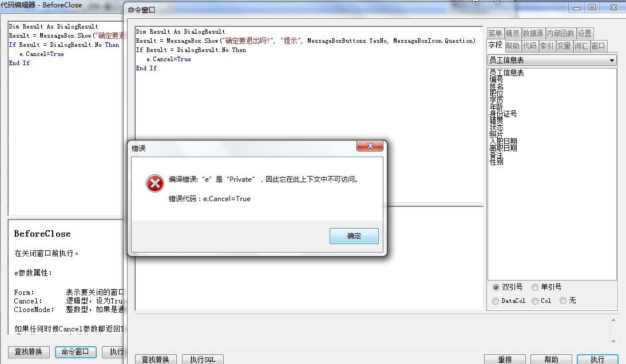
Task: Select the 无 radio option
Action: 568,301
